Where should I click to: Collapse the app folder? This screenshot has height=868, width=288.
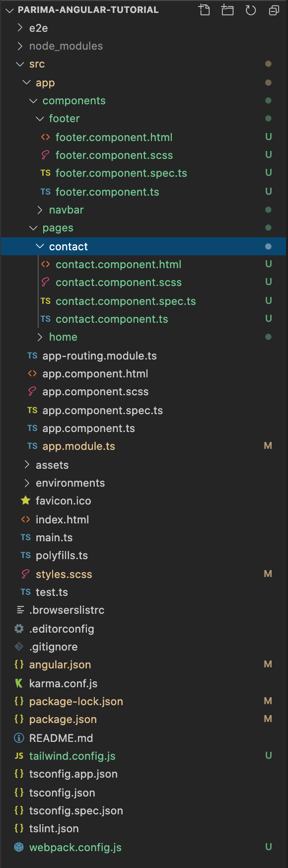click(27, 82)
